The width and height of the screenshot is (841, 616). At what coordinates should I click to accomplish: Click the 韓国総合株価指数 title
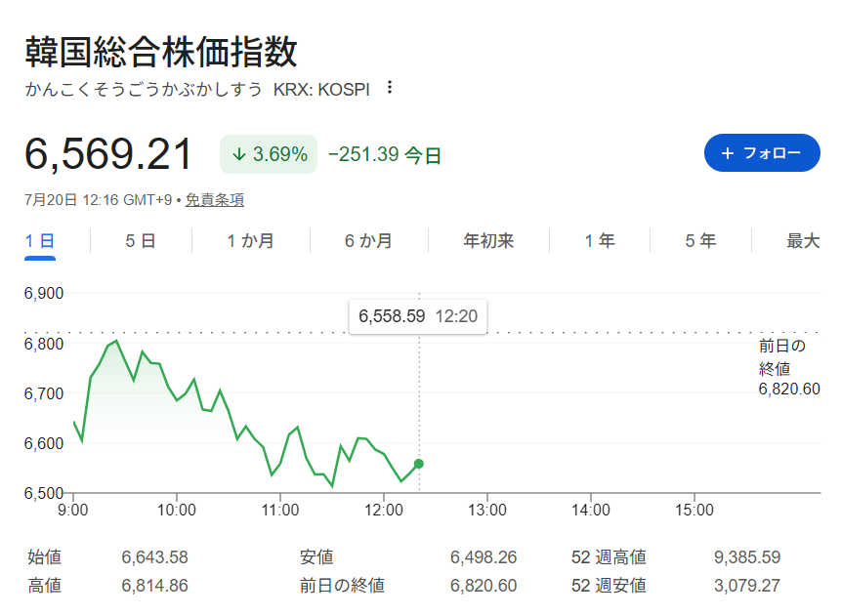pyautogui.click(x=161, y=52)
